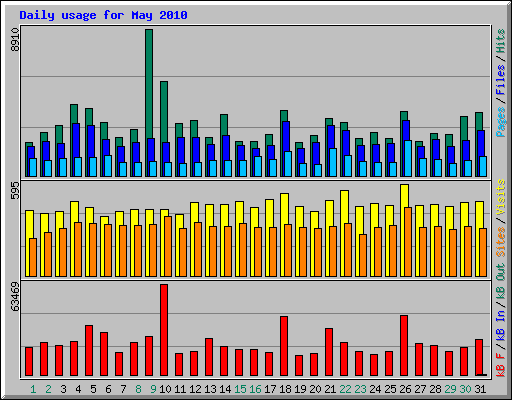
Task: Click day 22 on the x-axis
Action: [x=345, y=389]
